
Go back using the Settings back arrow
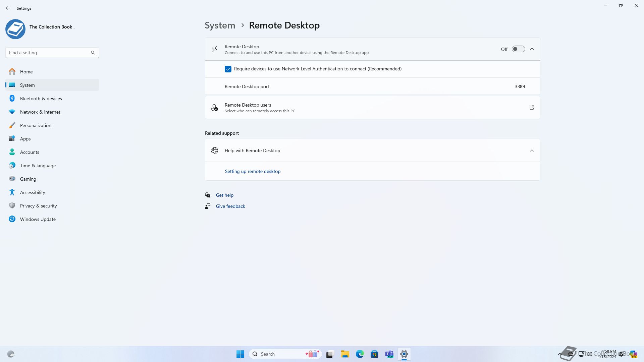point(8,8)
